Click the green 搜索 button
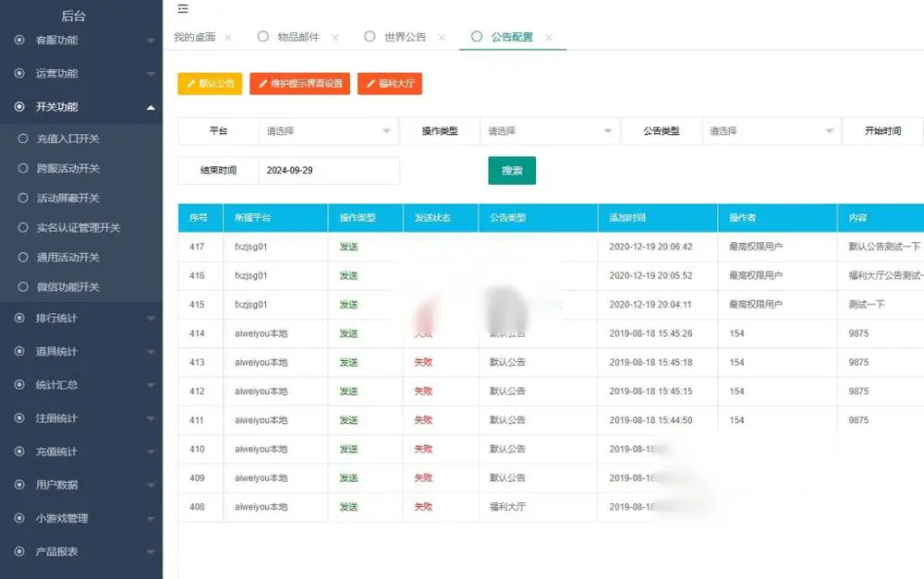The width and height of the screenshot is (924, 579). pyautogui.click(x=512, y=170)
